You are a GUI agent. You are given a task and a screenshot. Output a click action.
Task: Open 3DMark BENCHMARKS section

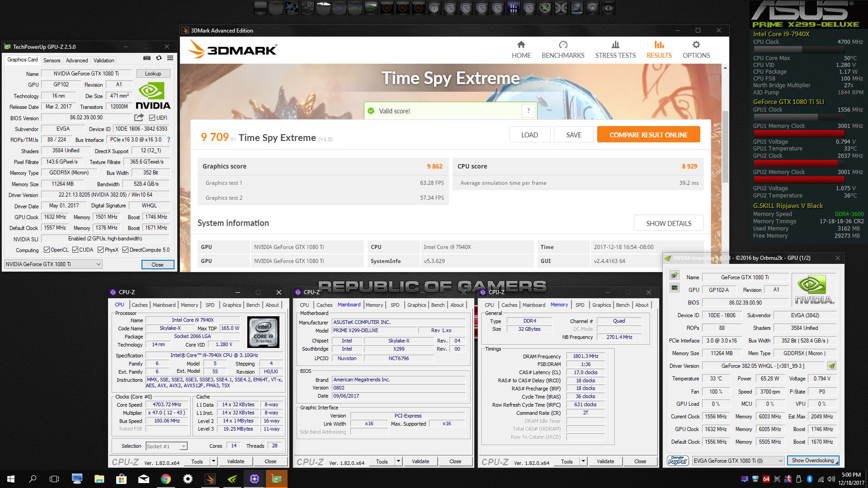pyautogui.click(x=563, y=50)
